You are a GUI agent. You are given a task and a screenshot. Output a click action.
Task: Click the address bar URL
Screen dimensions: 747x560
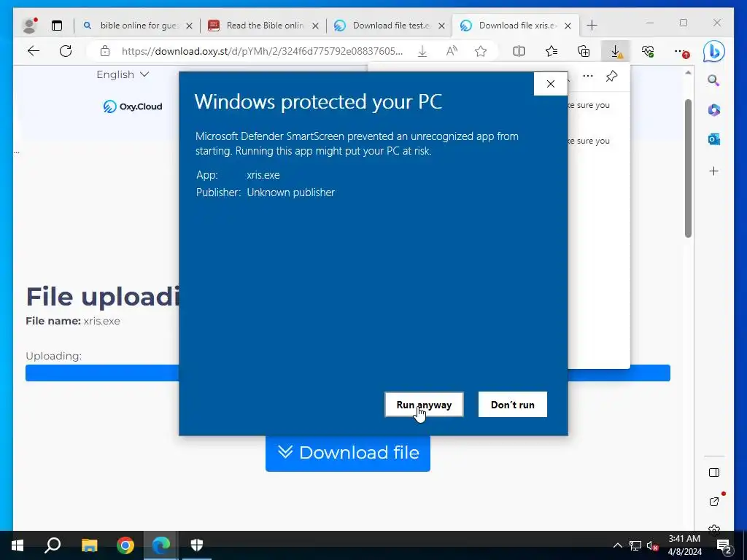(x=262, y=51)
